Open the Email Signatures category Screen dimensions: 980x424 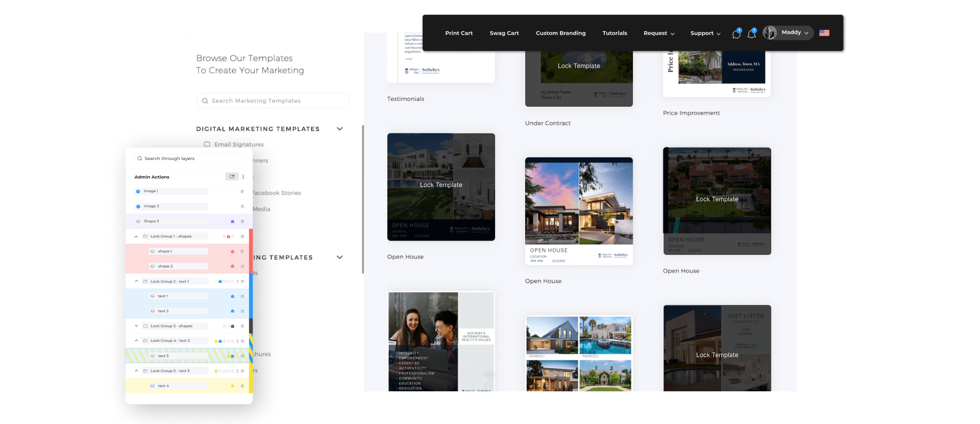click(x=239, y=145)
